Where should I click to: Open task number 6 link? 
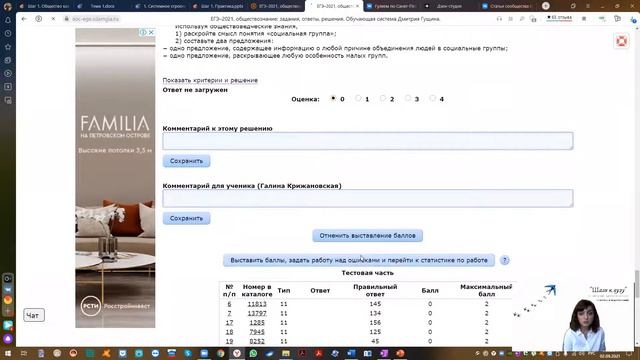tap(229, 304)
